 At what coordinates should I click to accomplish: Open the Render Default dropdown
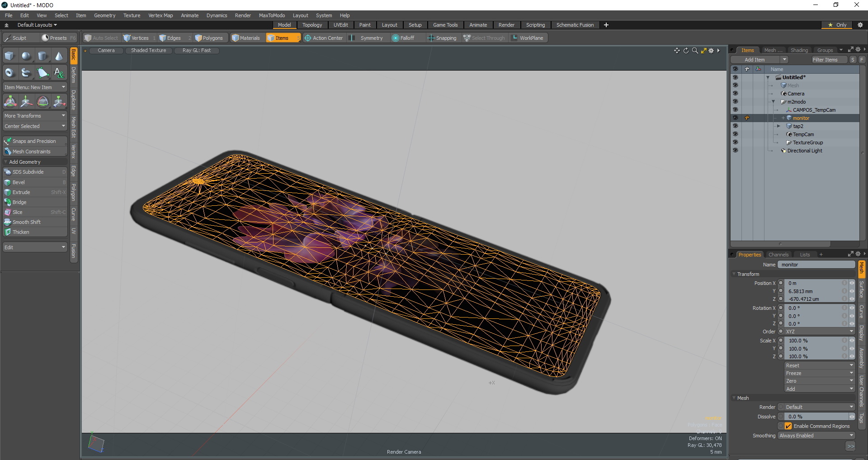tap(819, 407)
